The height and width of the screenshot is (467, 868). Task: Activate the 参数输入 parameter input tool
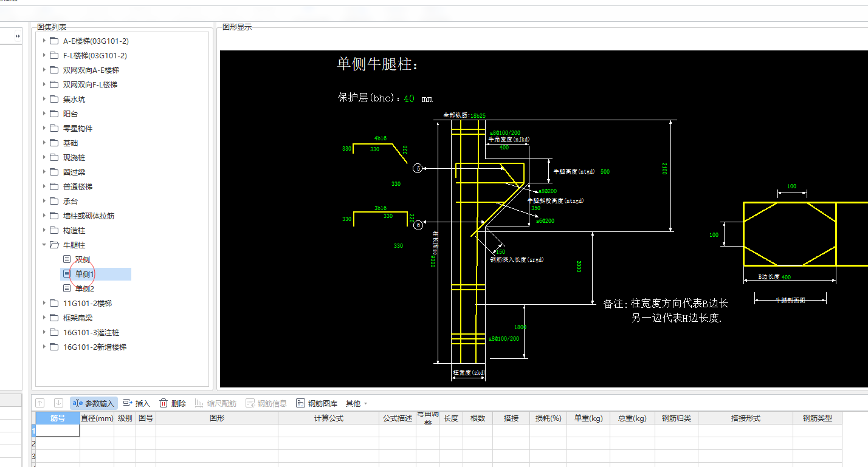point(94,403)
